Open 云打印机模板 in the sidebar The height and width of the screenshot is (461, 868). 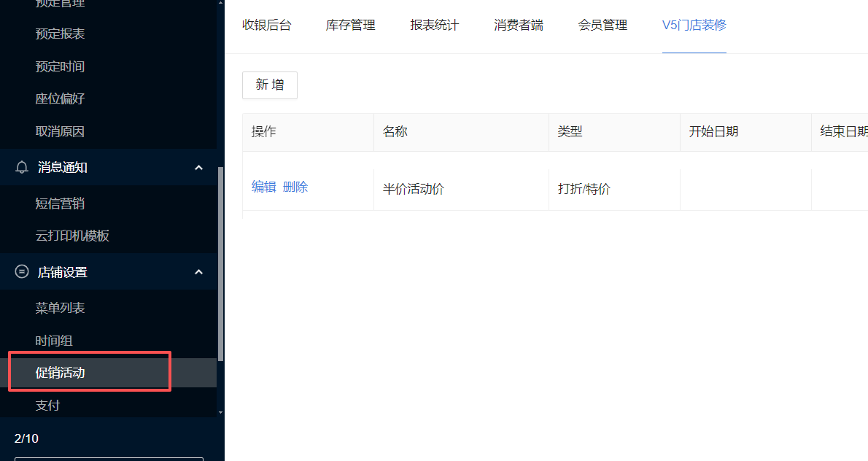tap(72, 236)
